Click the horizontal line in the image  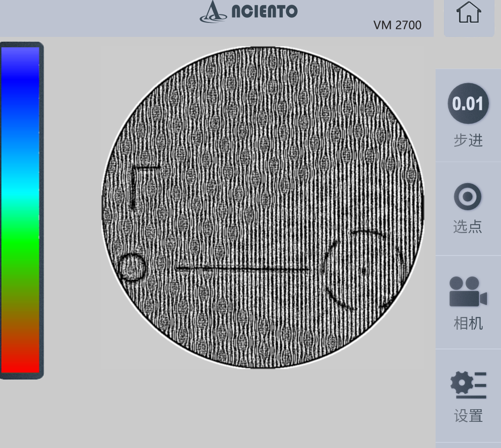click(x=242, y=269)
